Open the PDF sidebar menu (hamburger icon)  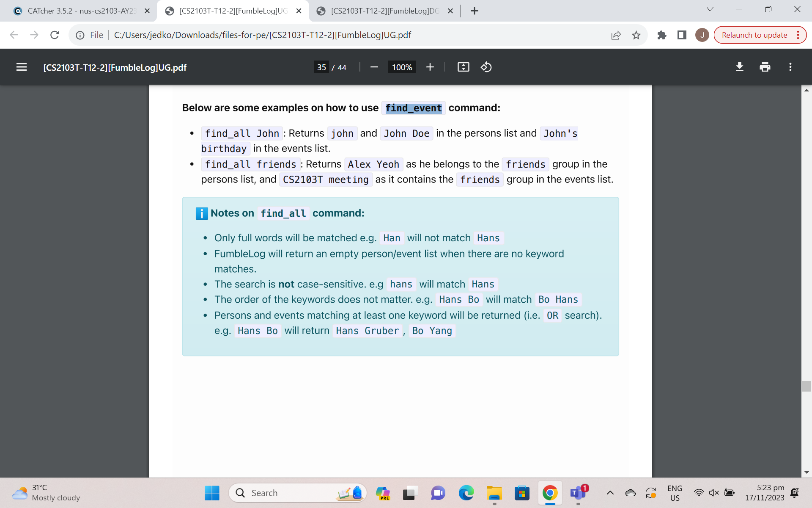pos(22,67)
